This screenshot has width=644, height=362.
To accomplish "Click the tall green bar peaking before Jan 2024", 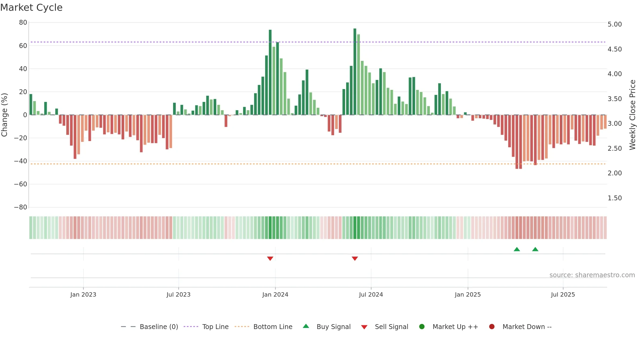I will (x=270, y=72).
